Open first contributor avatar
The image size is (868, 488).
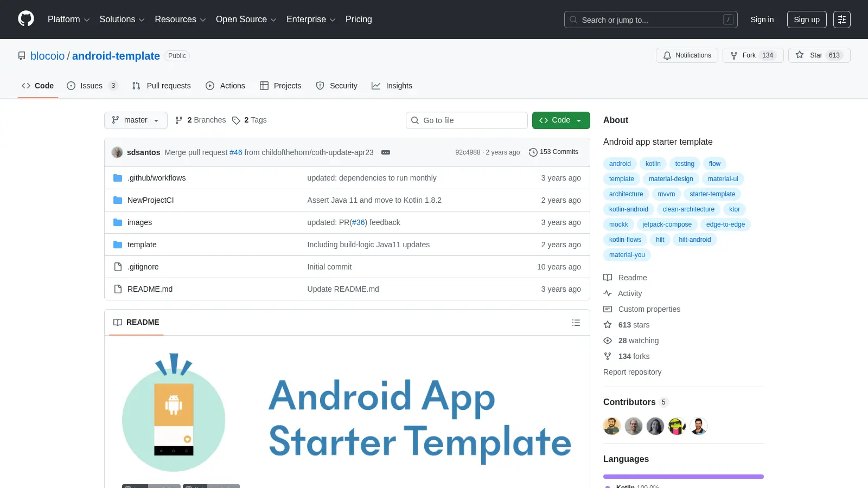[612, 426]
